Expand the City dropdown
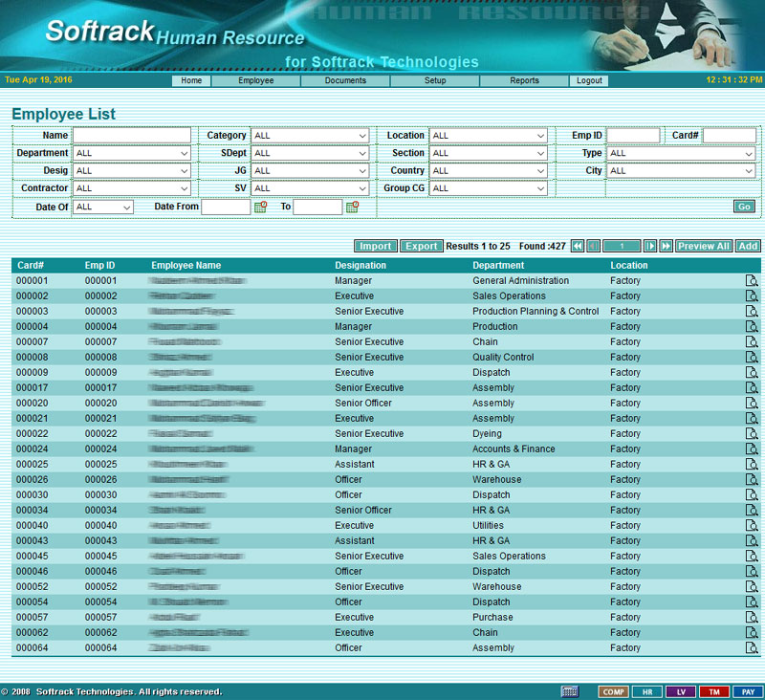765x700 pixels. [681, 171]
